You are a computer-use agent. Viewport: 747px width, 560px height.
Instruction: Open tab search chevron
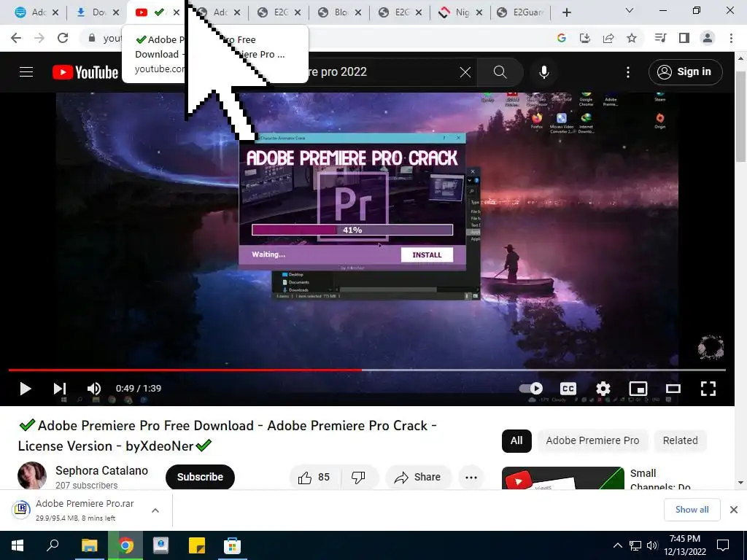pyautogui.click(x=630, y=10)
